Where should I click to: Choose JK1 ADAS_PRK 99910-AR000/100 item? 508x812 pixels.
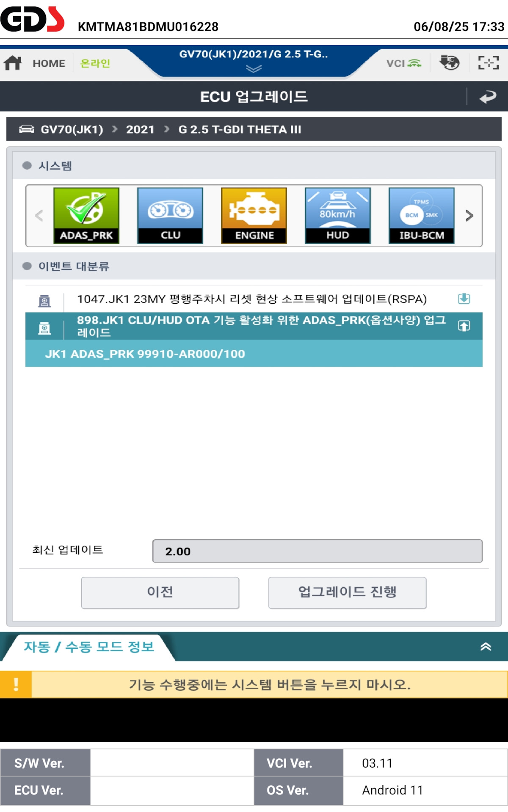coord(254,354)
